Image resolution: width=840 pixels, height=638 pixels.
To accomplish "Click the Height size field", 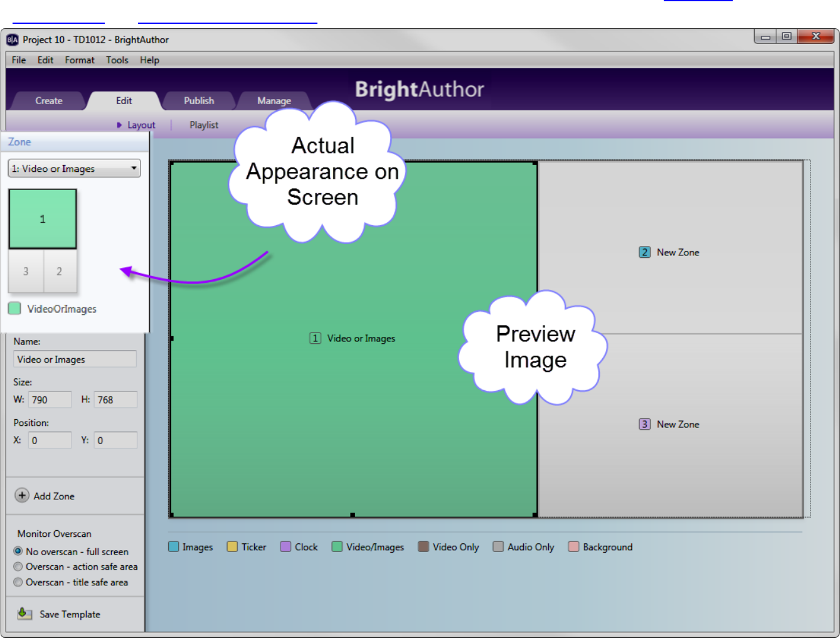I will click(x=115, y=400).
